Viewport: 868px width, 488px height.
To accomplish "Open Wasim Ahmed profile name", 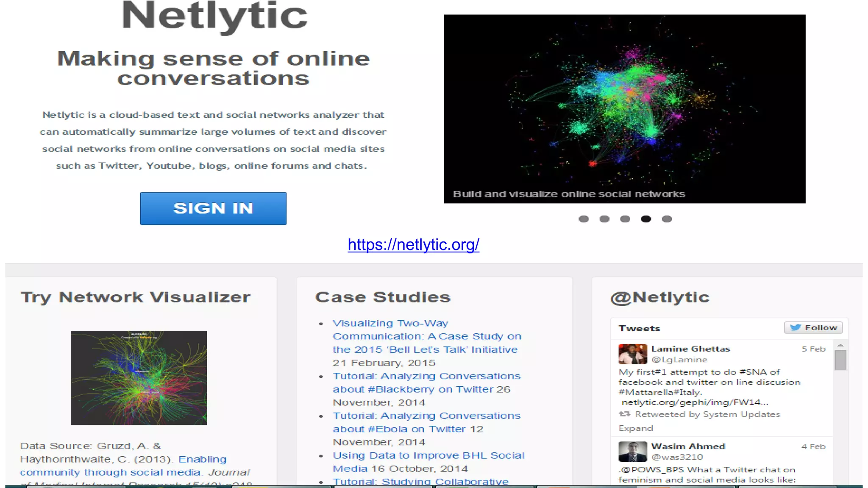I will point(688,446).
